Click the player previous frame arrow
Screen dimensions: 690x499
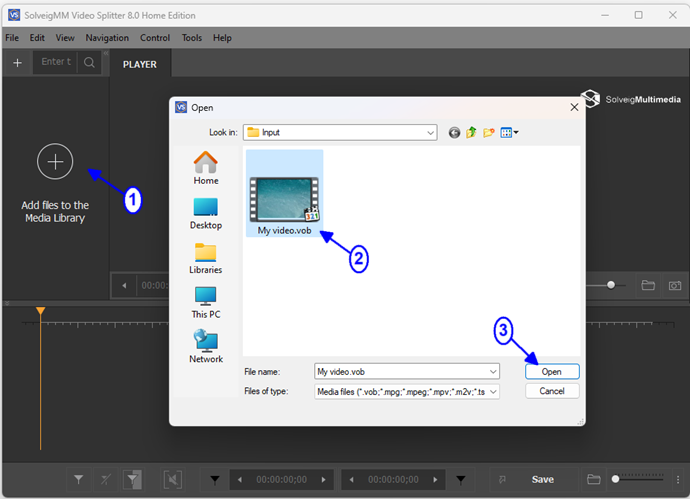tap(125, 286)
